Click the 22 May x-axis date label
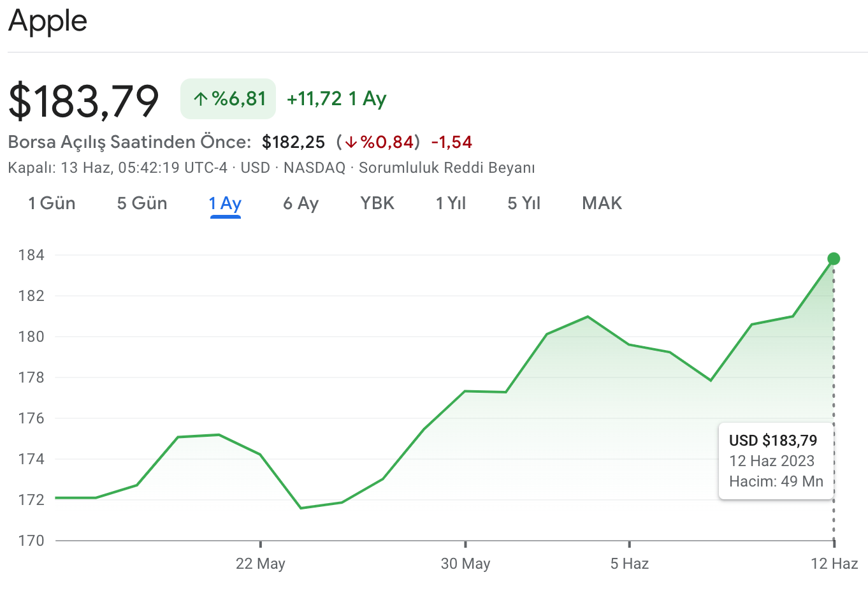868x593 pixels. (x=260, y=564)
